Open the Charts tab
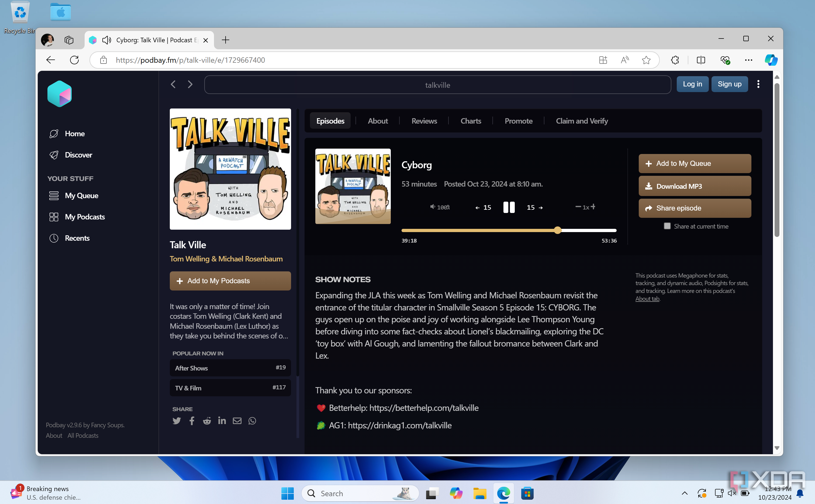The height and width of the screenshot is (504, 815). coord(470,121)
